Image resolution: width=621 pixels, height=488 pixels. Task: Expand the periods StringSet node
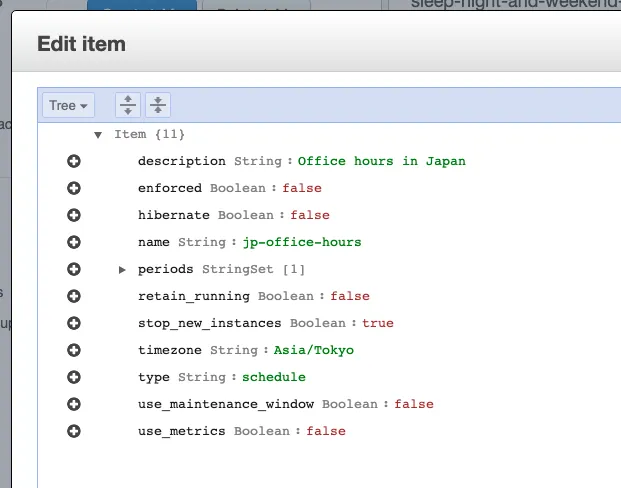click(x=123, y=270)
